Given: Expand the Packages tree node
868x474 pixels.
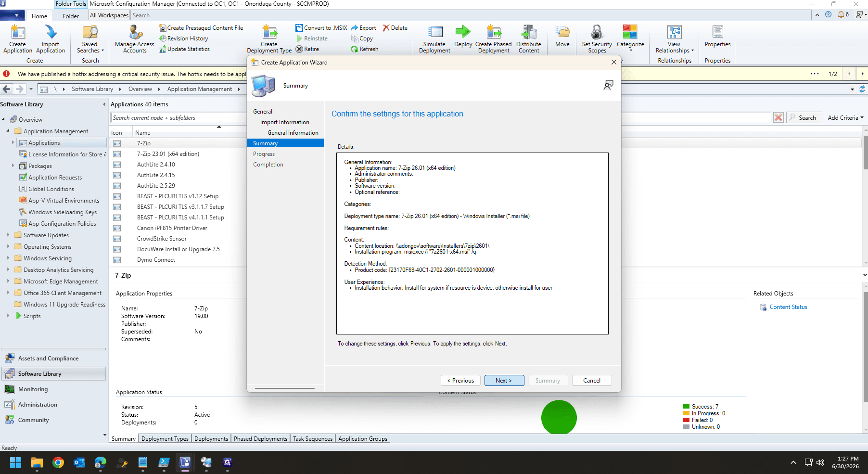Looking at the screenshot, I should (13, 166).
